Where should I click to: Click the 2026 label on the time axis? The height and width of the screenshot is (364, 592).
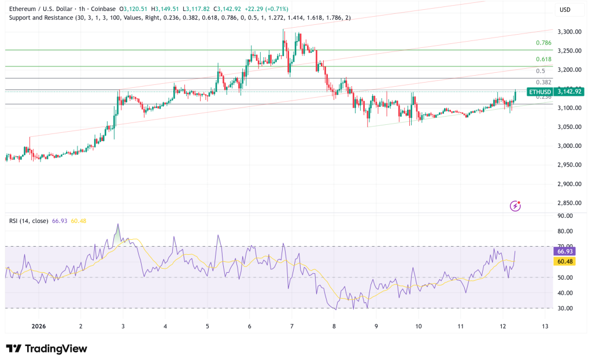(40, 326)
